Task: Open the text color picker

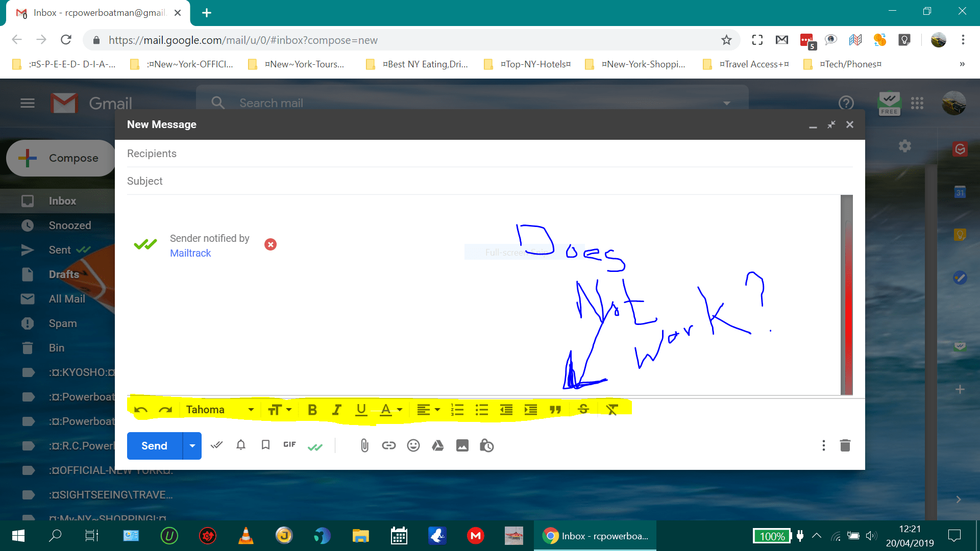Action: [391, 409]
